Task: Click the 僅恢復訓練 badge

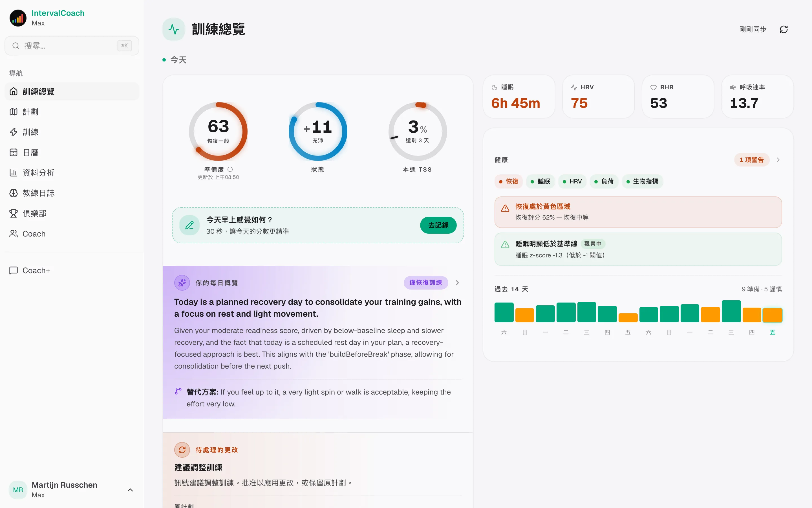Action: tap(425, 283)
